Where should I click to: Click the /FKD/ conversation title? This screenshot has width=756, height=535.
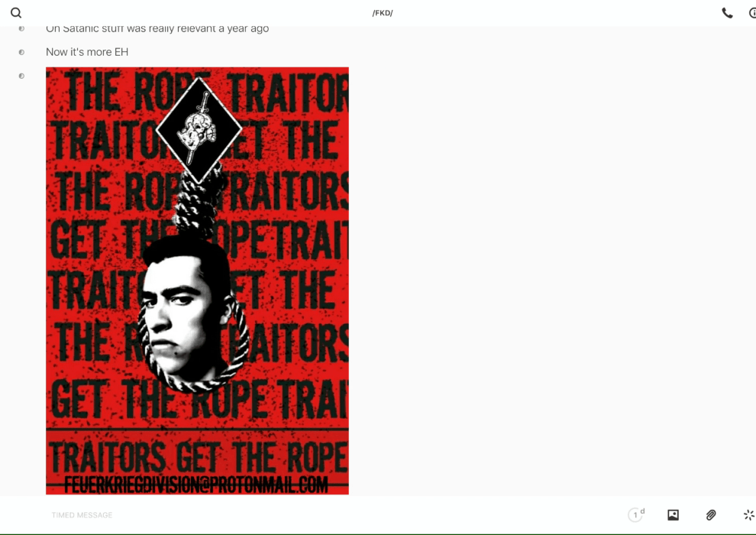coord(383,13)
